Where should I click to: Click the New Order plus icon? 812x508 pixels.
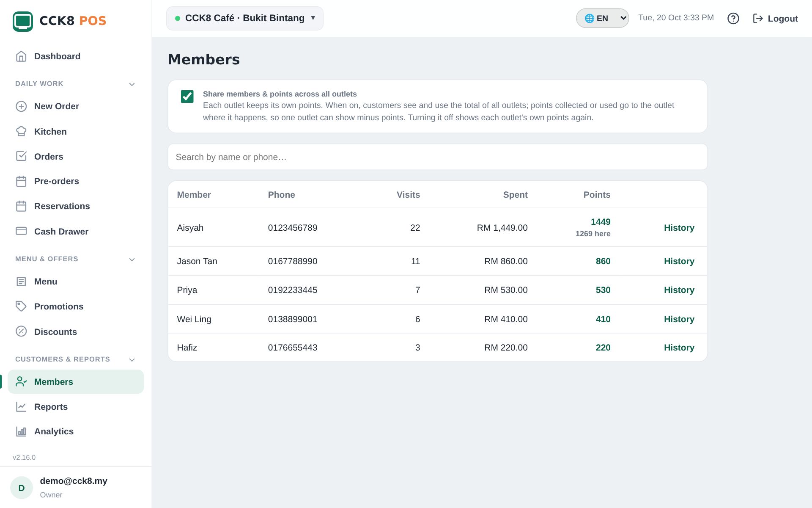pos(21,106)
